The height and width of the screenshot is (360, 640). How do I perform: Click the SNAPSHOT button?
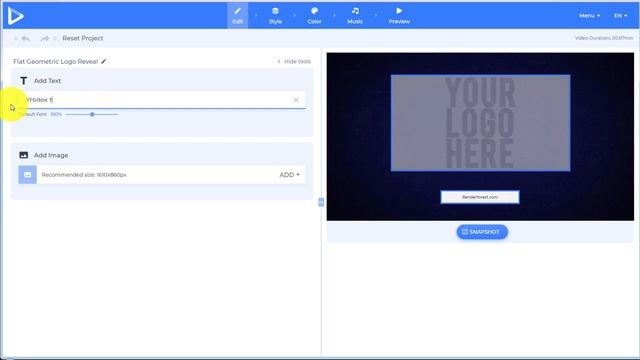coord(482,232)
